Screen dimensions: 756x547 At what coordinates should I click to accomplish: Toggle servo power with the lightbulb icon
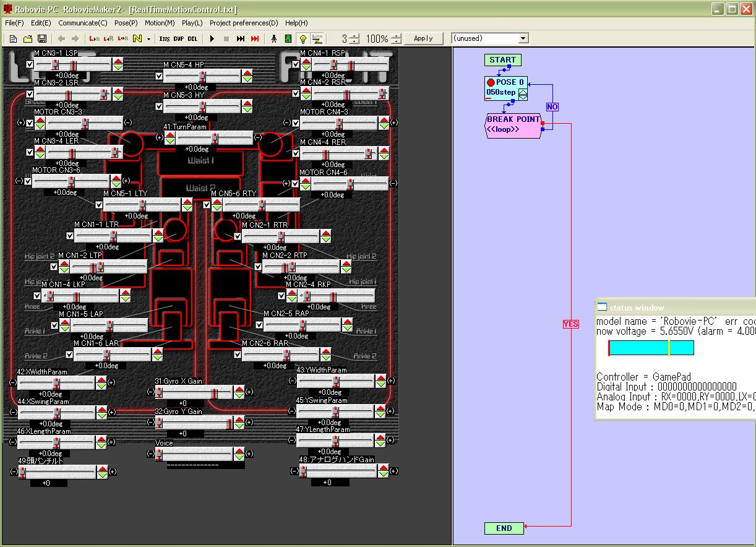tap(303, 38)
